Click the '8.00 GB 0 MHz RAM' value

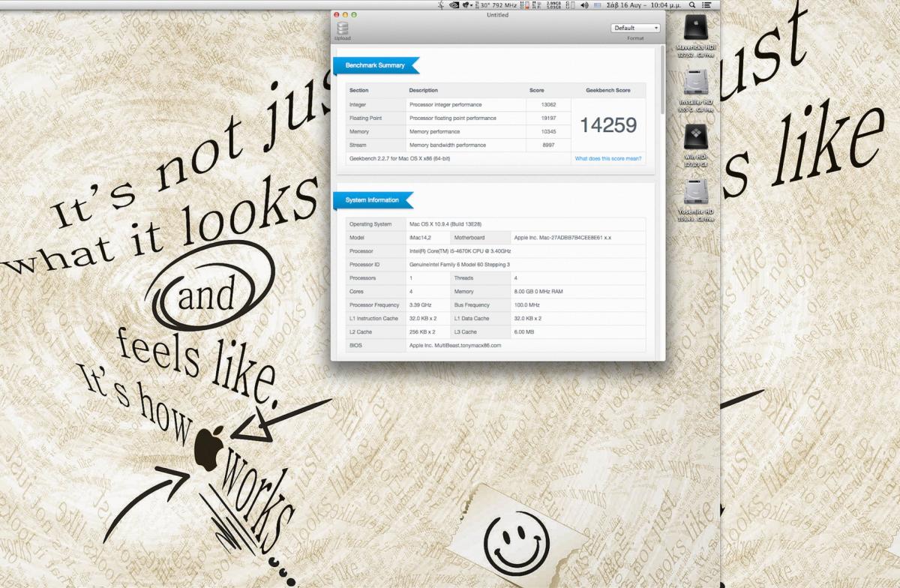pos(538,292)
